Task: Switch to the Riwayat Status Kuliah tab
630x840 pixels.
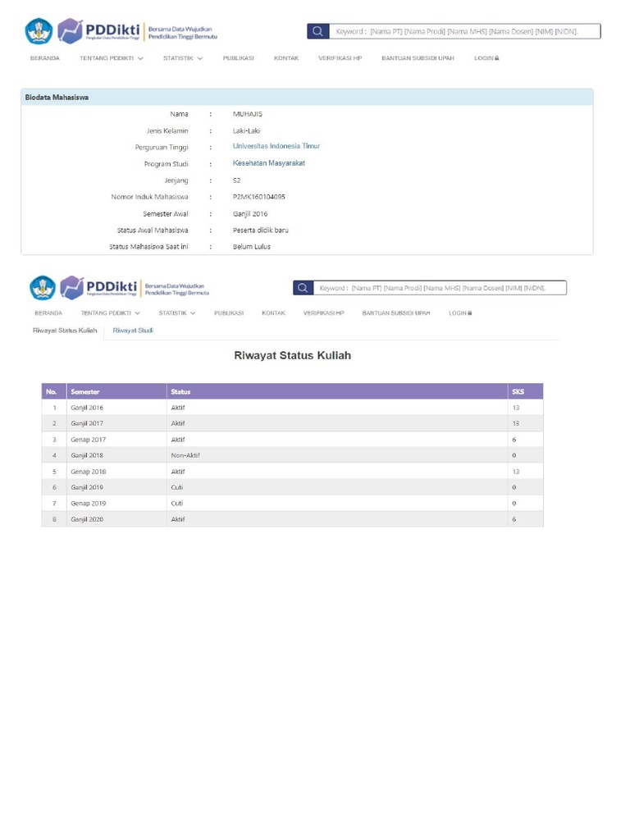Action: click(65, 331)
